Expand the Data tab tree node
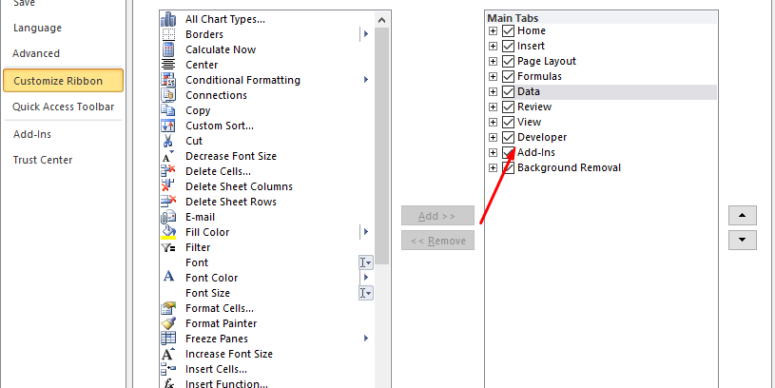This screenshot has width=775, height=388. (x=493, y=92)
